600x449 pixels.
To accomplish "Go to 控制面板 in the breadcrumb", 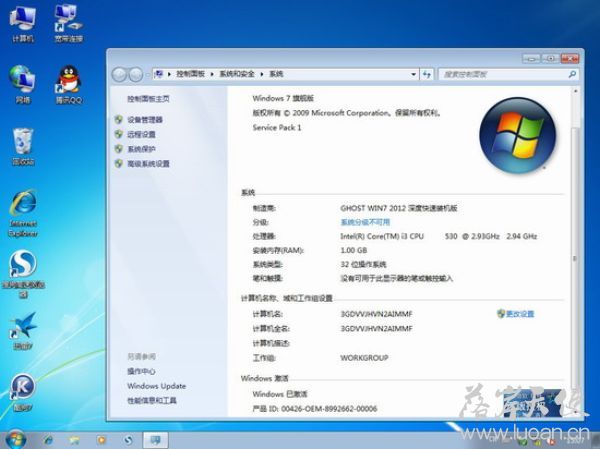I will [x=190, y=74].
